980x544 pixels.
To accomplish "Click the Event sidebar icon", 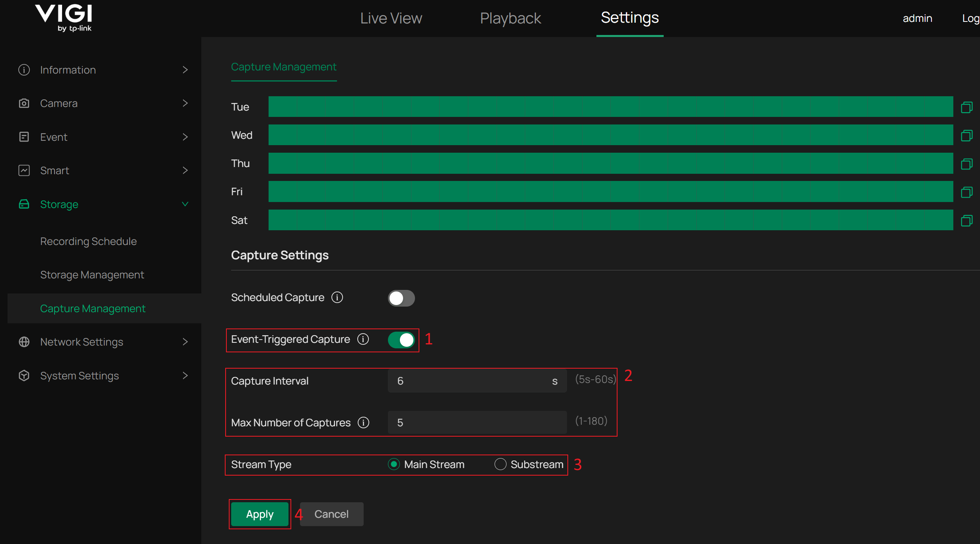I will (24, 137).
